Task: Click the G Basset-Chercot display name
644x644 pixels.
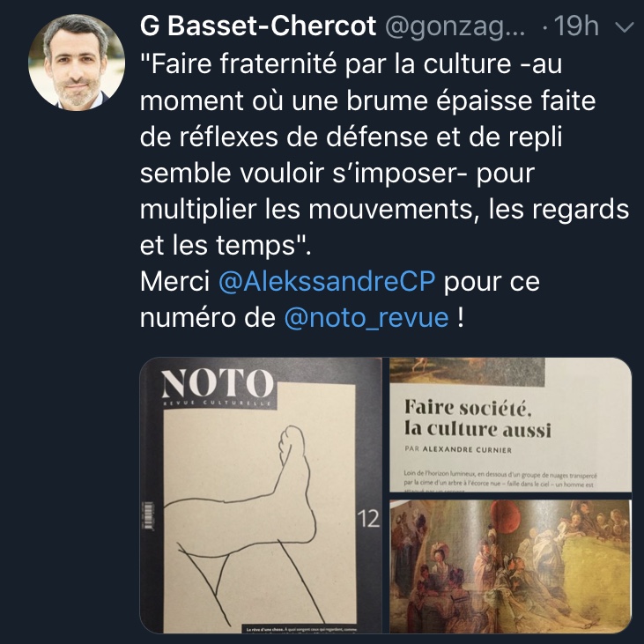Action: pyautogui.click(x=258, y=26)
